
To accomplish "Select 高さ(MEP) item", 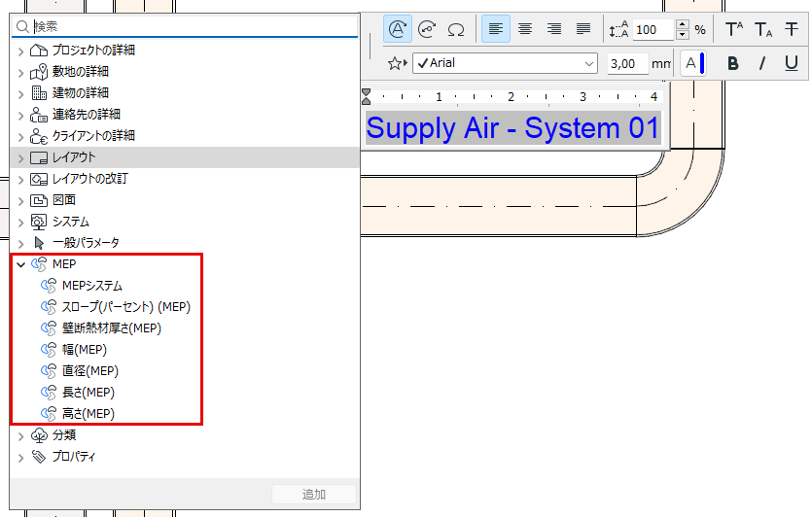I will pos(88,414).
